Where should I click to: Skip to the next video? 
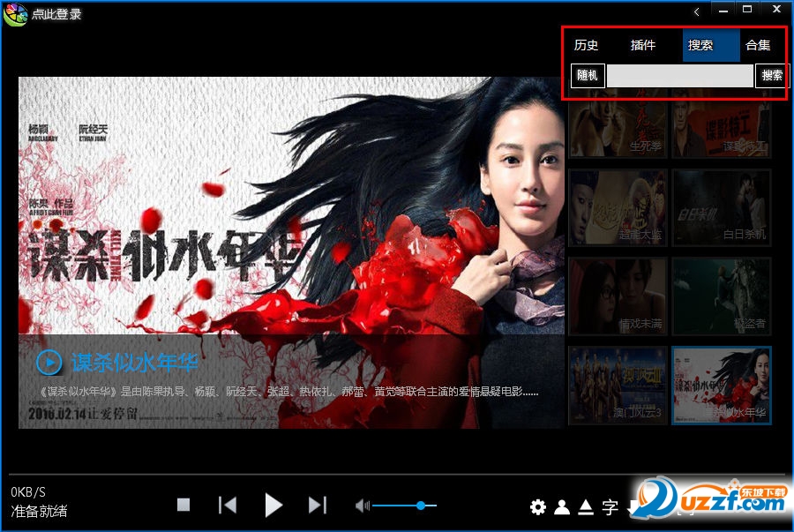point(318,505)
